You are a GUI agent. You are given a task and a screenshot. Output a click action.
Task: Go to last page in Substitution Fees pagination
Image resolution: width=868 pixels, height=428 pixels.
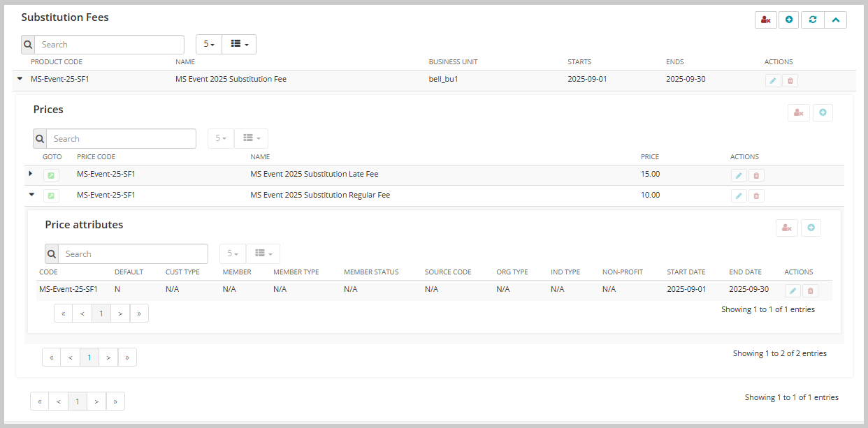pos(115,401)
